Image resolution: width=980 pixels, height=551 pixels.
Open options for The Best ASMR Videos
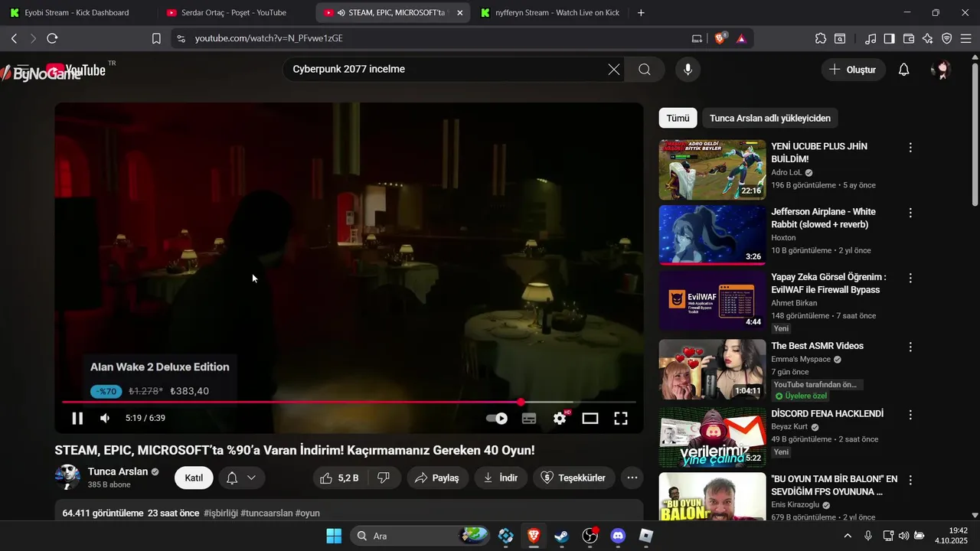910,347
